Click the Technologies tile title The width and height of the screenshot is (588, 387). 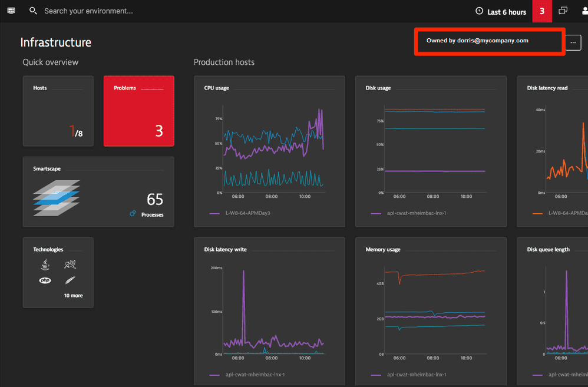(48, 249)
